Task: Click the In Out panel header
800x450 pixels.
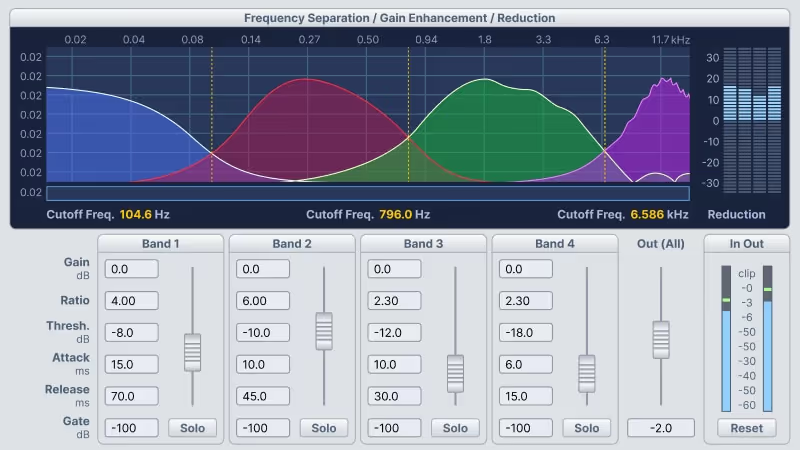Action: tap(746, 243)
